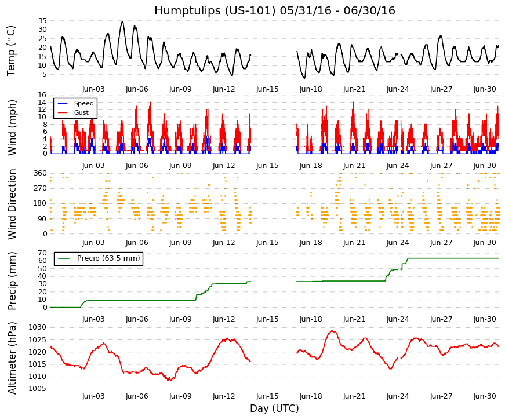
Task: Click the Wind Direction axis label
Action: 12,204
